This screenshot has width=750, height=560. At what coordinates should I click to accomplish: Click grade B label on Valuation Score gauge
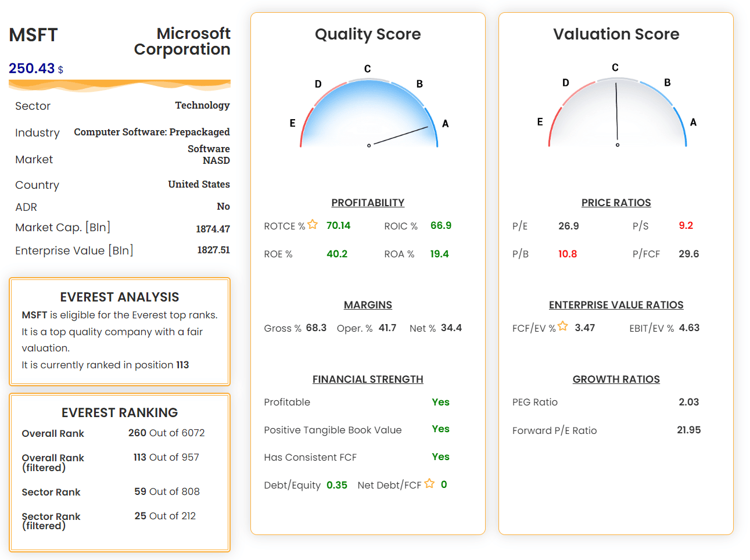668,82
